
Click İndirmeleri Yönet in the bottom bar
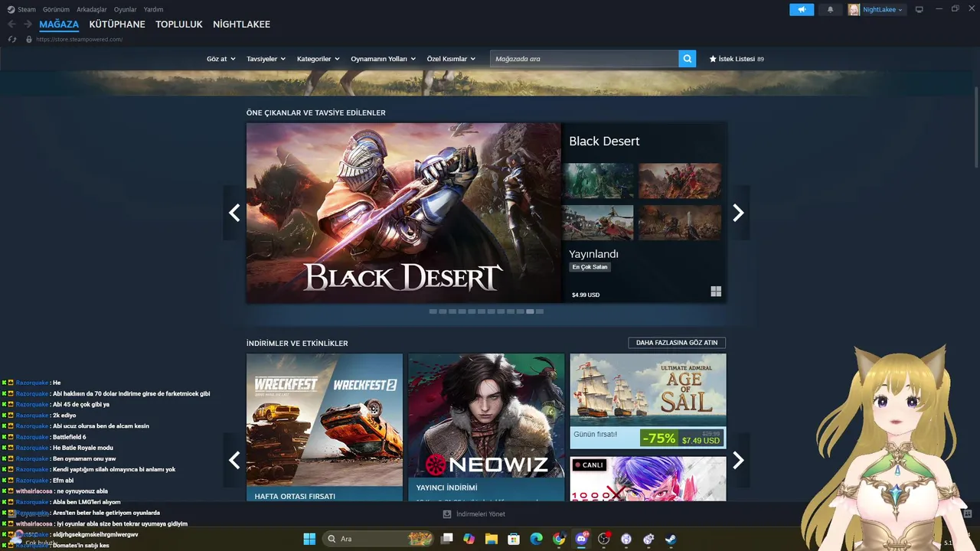pyautogui.click(x=481, y=514)
